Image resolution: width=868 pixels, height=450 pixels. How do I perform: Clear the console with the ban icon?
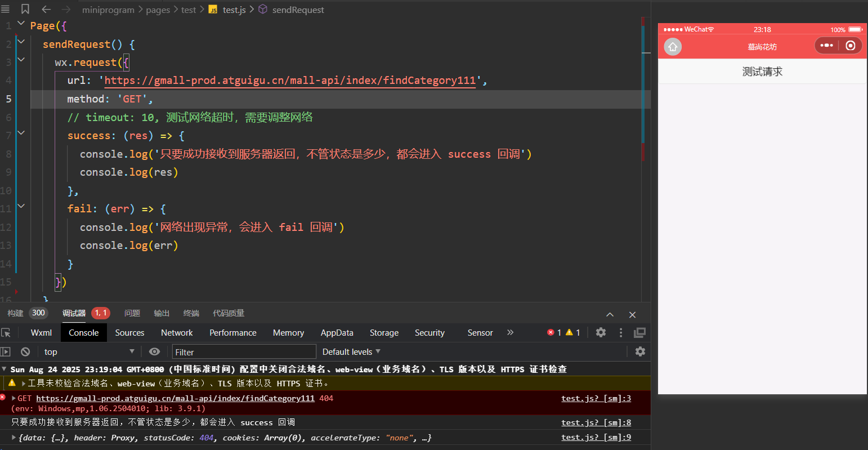coord(25,351)
